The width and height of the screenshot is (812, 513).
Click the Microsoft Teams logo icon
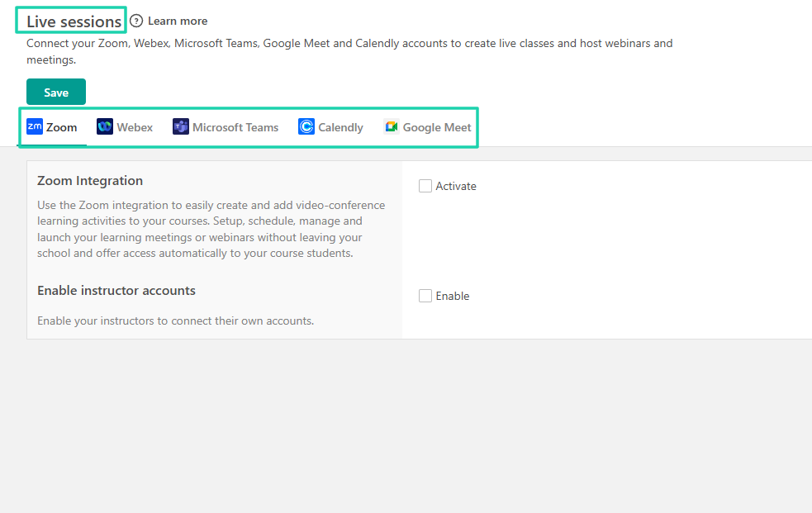[x=181, y=126]
